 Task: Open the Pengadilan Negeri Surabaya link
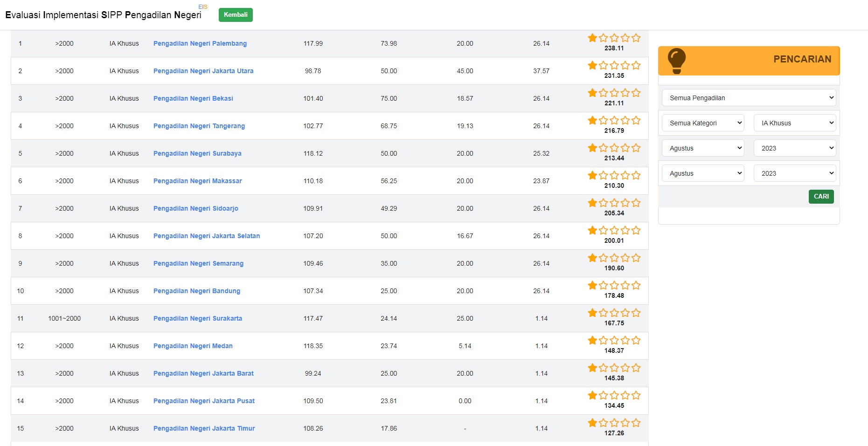[197, 153]
